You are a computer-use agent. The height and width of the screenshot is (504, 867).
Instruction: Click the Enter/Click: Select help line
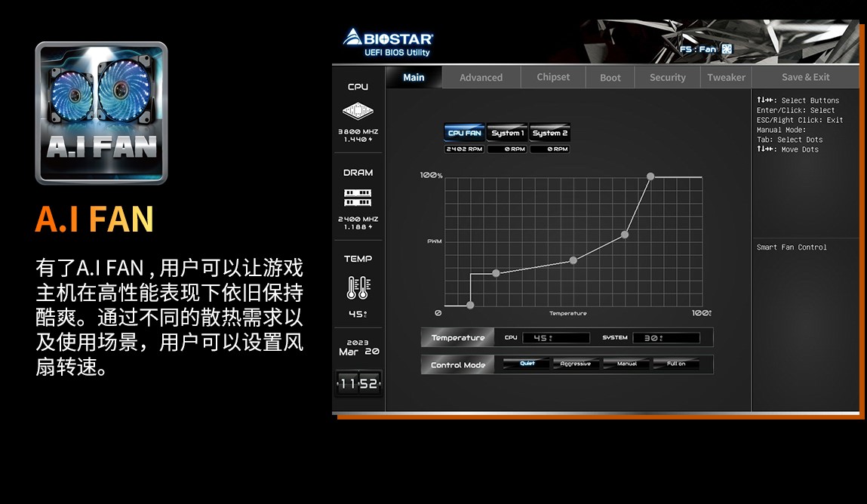click(x=795, y=110)
